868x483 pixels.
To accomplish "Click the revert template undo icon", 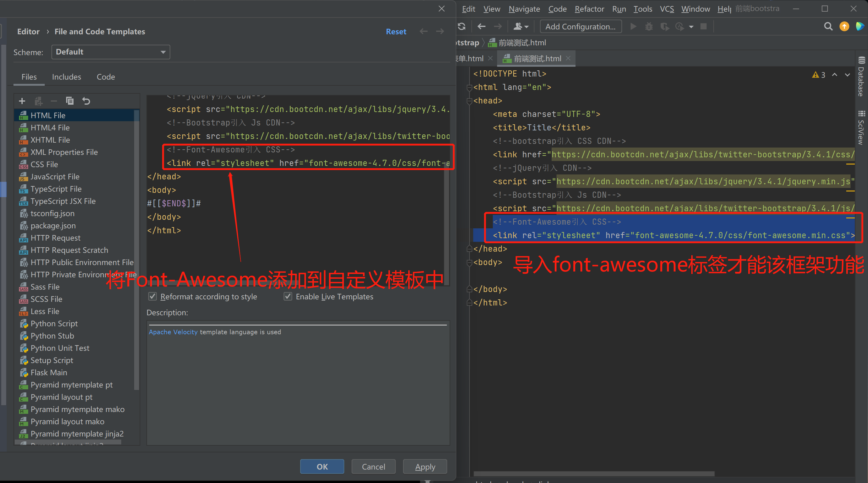I will (x=86, y=101).
